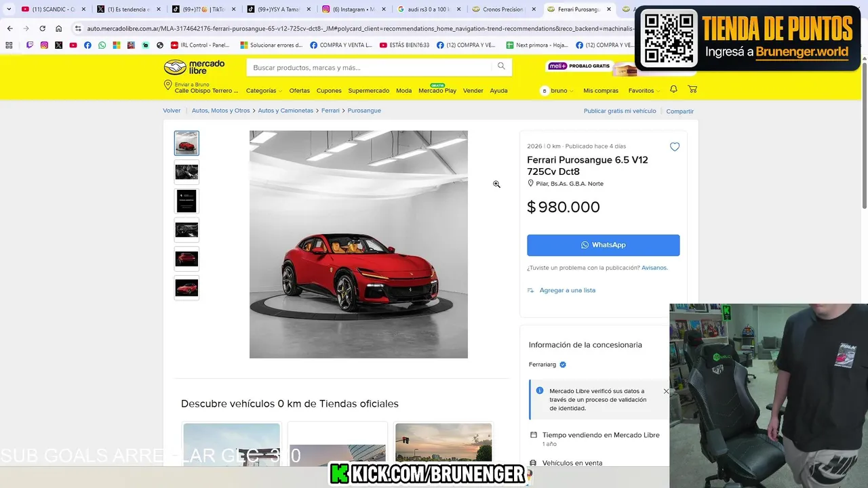
Task: Open the ESTÁS BIEN?6:33 bookmark
Action: [405, 45]
